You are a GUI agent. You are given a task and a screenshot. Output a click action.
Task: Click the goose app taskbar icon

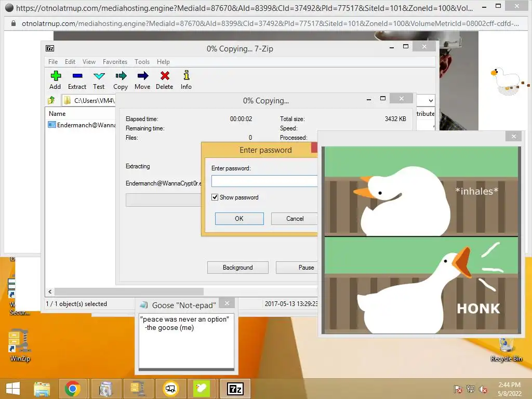[202, 389]
